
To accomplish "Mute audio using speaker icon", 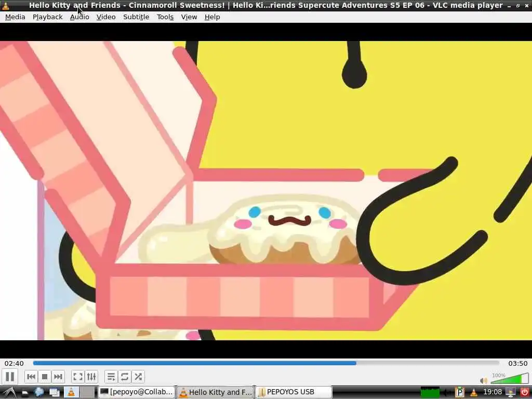I will [484, 381].
